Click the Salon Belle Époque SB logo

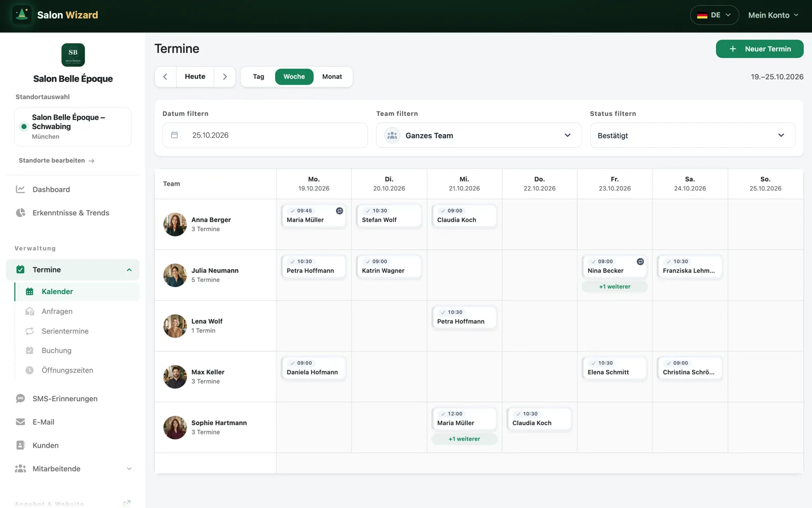coord(73,55)
